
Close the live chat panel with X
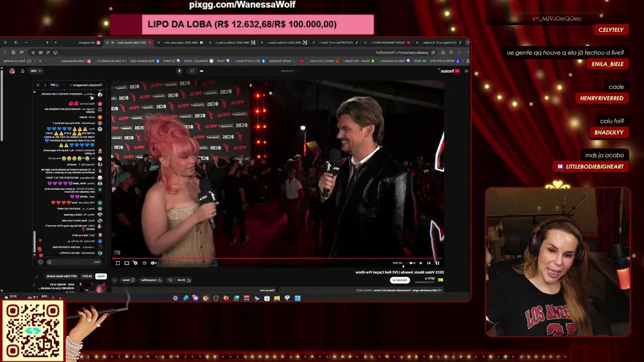tap(38, 85)
